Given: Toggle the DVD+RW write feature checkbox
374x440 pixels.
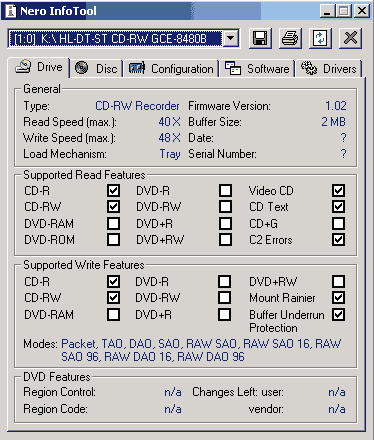Looking at the screenshot, I should pos(338,281).
